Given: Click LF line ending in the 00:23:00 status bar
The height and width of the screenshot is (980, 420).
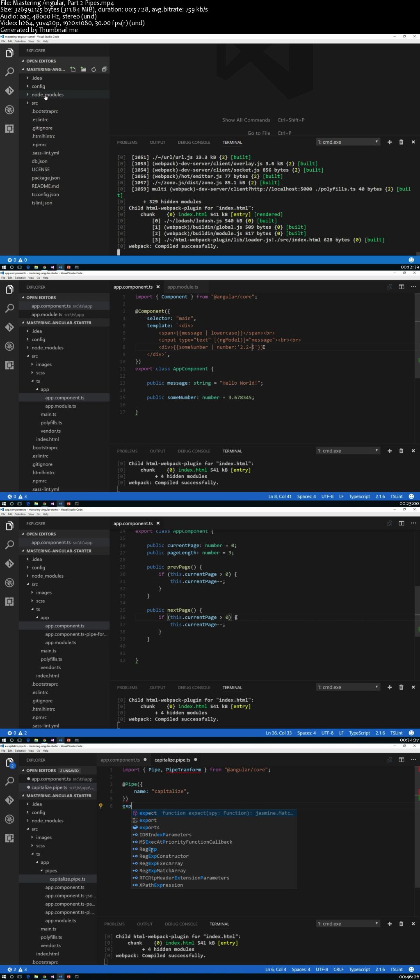Looking at the screenshot, I should (341, 496).
